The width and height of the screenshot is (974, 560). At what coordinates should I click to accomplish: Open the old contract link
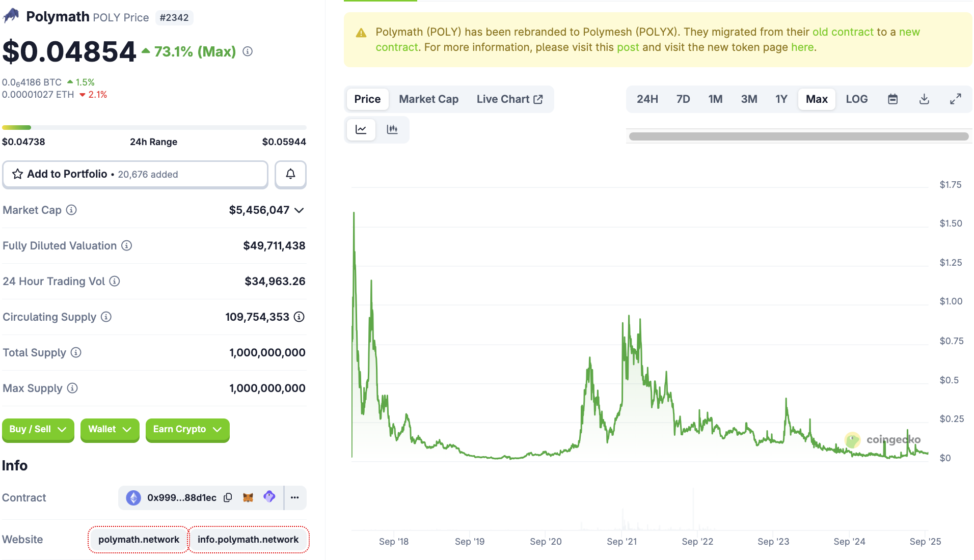(x=843, y=32)
